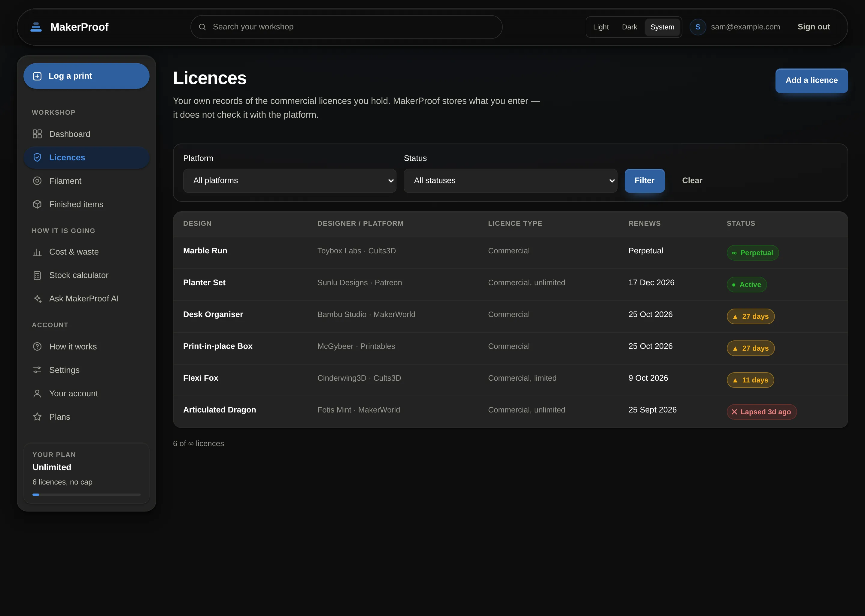Click the search magnifier icon
The width and height of the screenshot is (865, 616).
pyautogui.click(x=202, y=27)
